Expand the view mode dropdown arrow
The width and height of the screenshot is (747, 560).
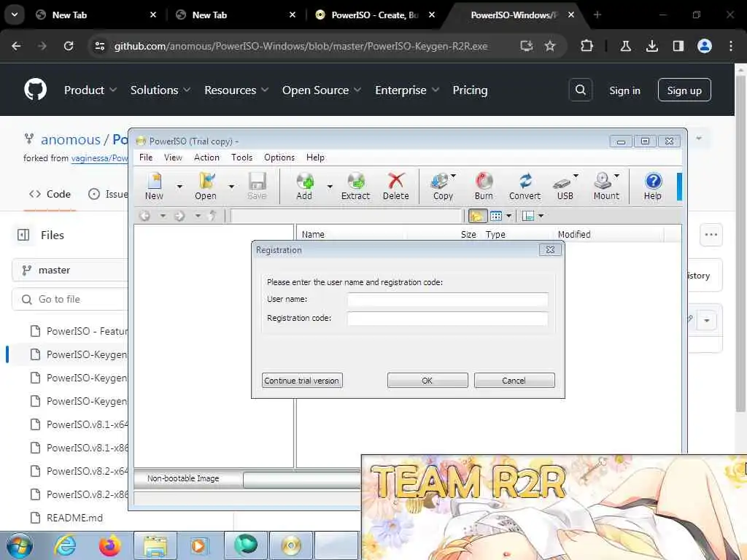click(x=508, y=216)
